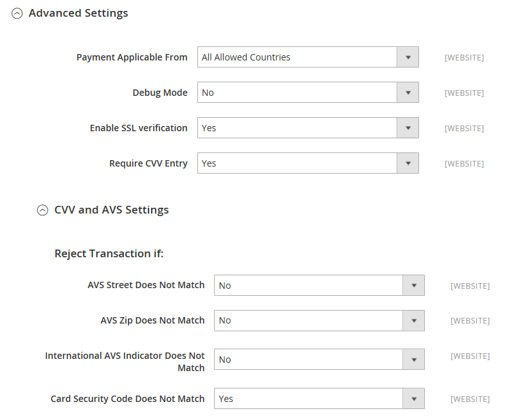Click the CVV and AVS Settings heading
520x420 pixels.
pos(111,210)
